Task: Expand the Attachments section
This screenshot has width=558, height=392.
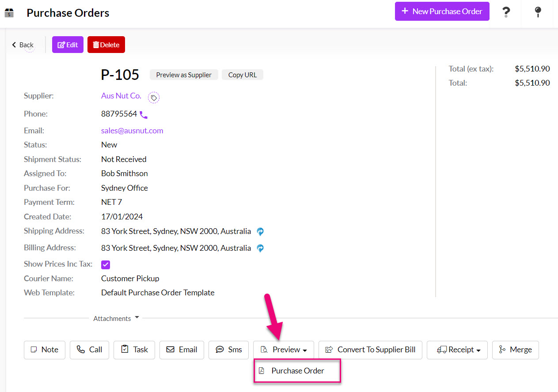Action: [116, 318]
